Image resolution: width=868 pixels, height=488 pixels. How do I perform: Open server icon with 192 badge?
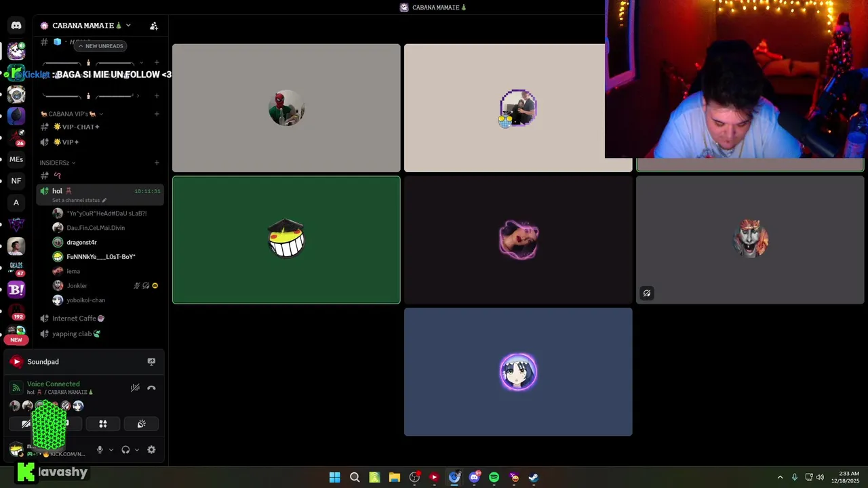[x=16, y=312]
